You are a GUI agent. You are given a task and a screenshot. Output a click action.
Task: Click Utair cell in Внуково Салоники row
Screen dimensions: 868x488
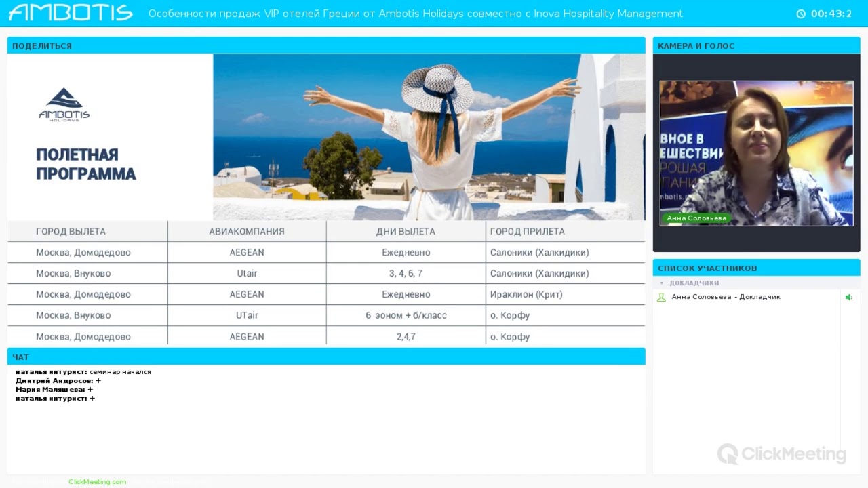(x=247, y=273)
